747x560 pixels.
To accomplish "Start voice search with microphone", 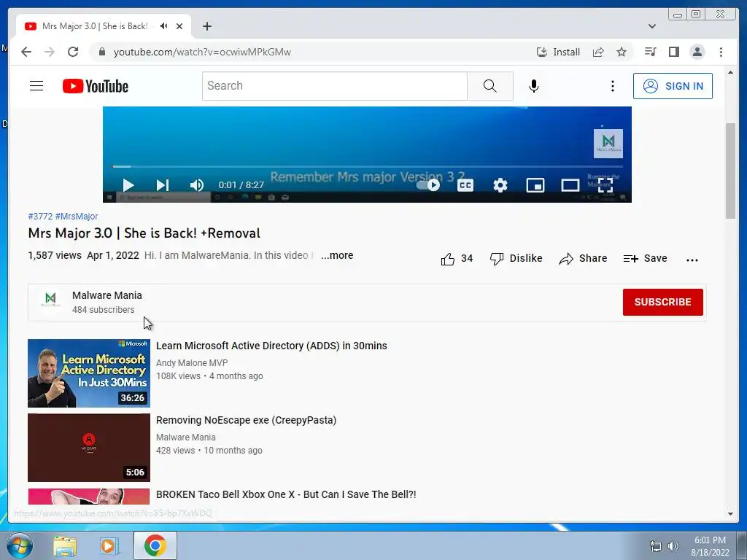I will [534, 86].
